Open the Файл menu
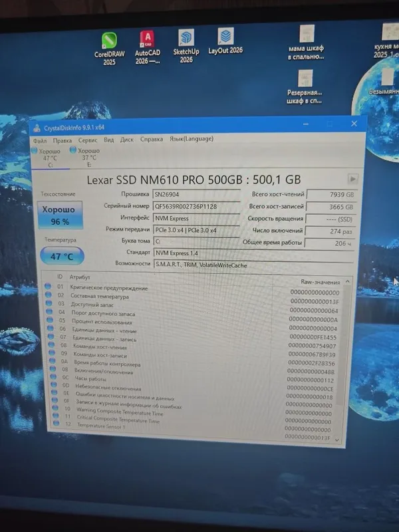Screen dimensions: 399x532 pos(40,140)
